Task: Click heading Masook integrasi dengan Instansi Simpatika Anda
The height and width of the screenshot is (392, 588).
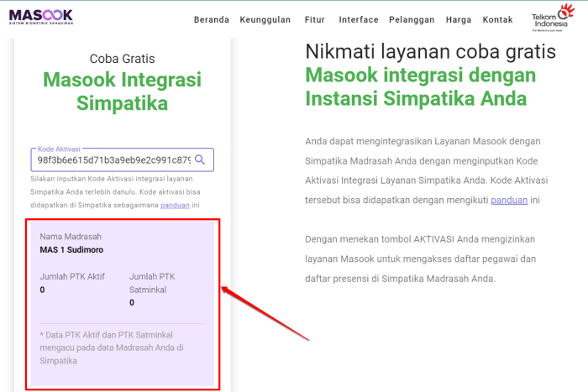Action: tap(420, 86)
